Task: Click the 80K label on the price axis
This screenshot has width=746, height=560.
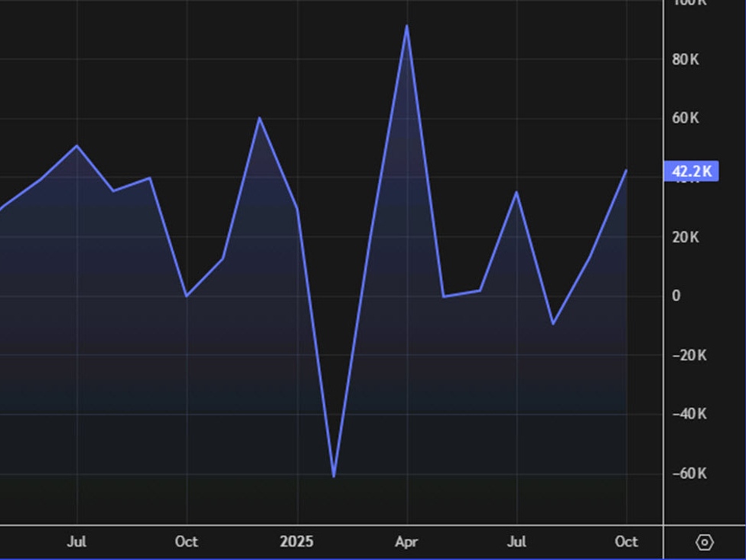Action: coord(684,60)
